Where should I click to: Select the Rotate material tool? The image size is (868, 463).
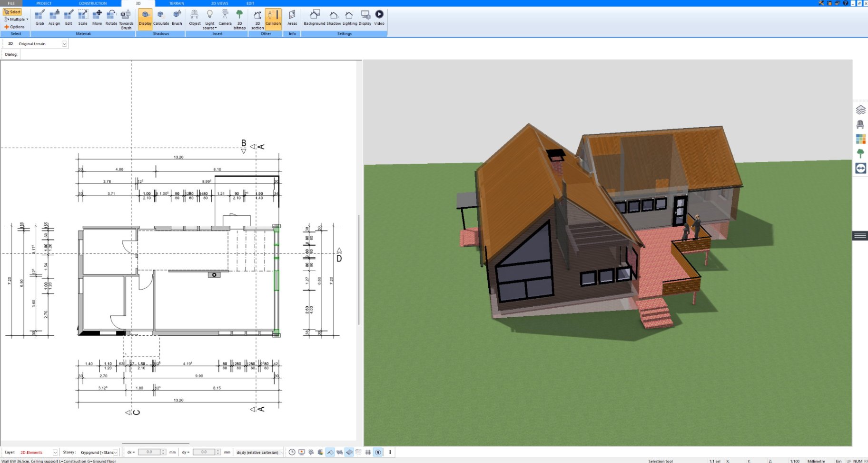point(111,17)
